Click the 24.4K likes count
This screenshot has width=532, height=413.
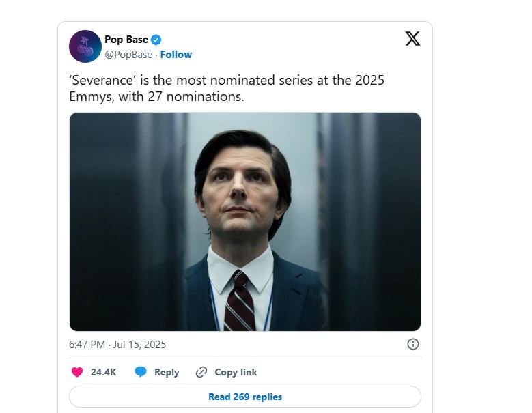pos(104,372)
